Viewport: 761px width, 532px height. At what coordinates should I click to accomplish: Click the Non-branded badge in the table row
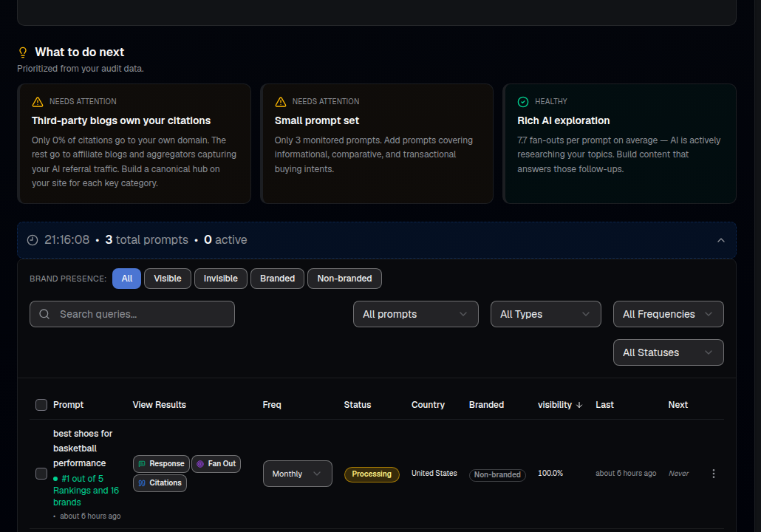[497, 474]
